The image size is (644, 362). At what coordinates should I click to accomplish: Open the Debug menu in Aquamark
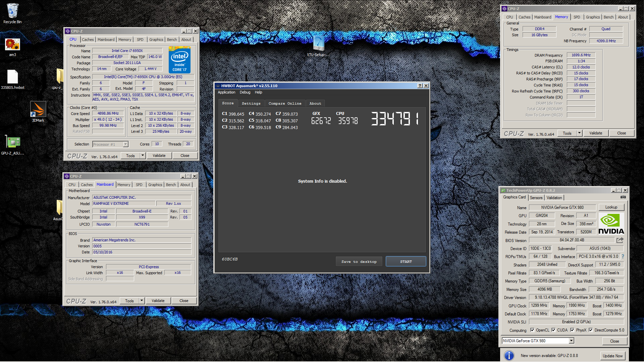point(245,93)
